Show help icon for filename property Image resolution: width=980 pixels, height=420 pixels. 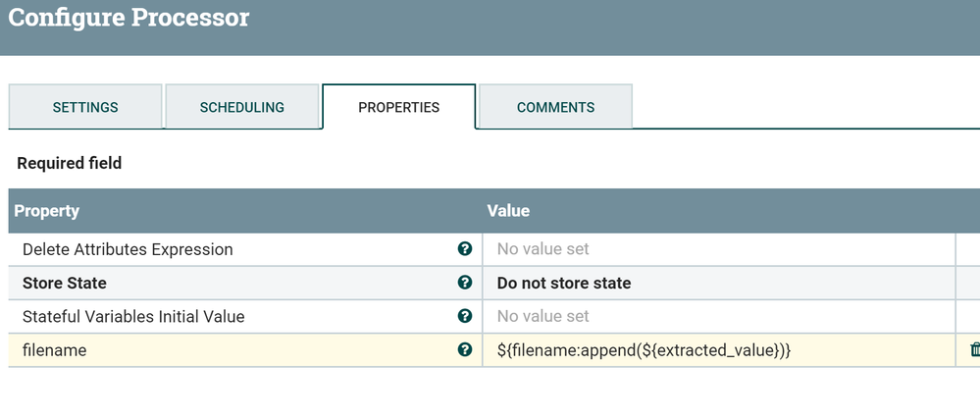(465, 349)
